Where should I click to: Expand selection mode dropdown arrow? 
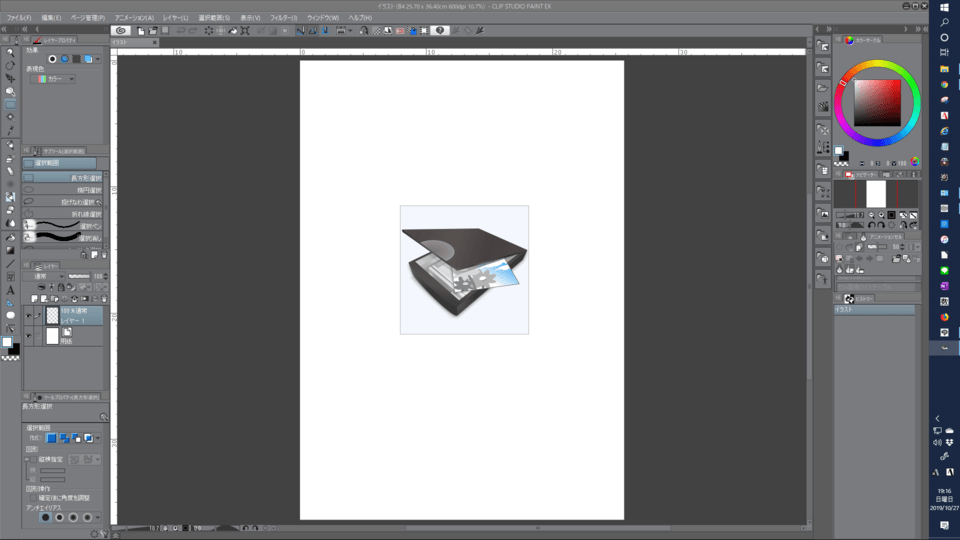point(98,438)
